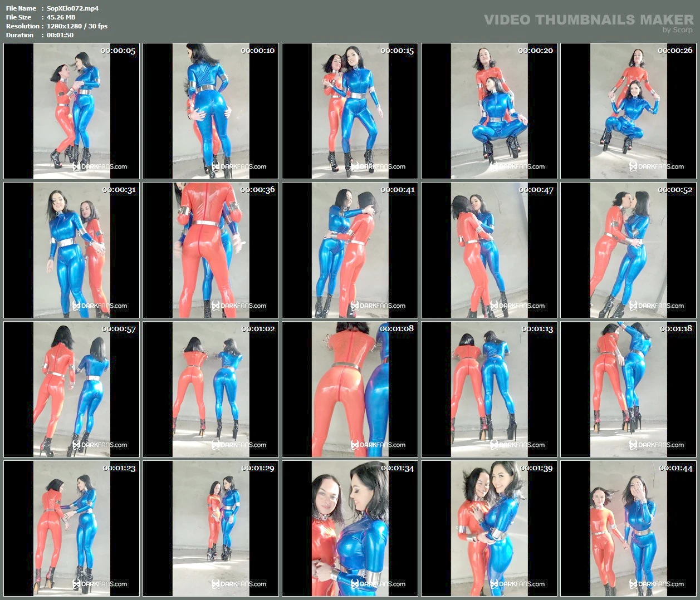Select the thumbnail at 00:00:26
700x600 pixels.
click(628, 111)
